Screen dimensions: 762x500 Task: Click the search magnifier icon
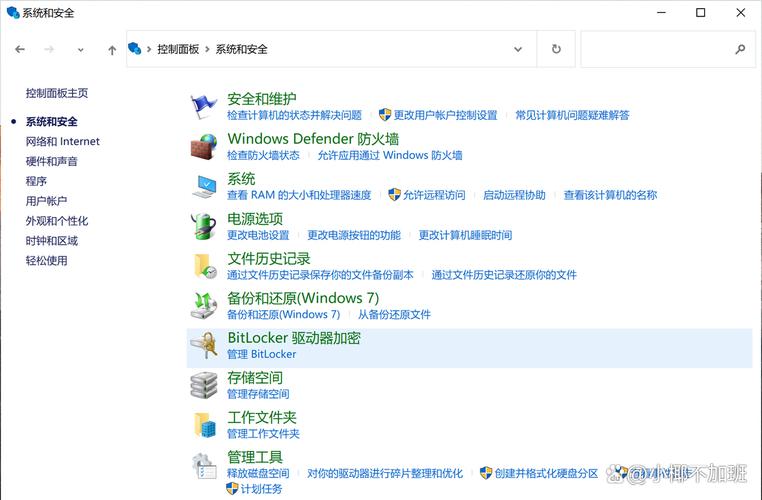[x=740, y=49]
